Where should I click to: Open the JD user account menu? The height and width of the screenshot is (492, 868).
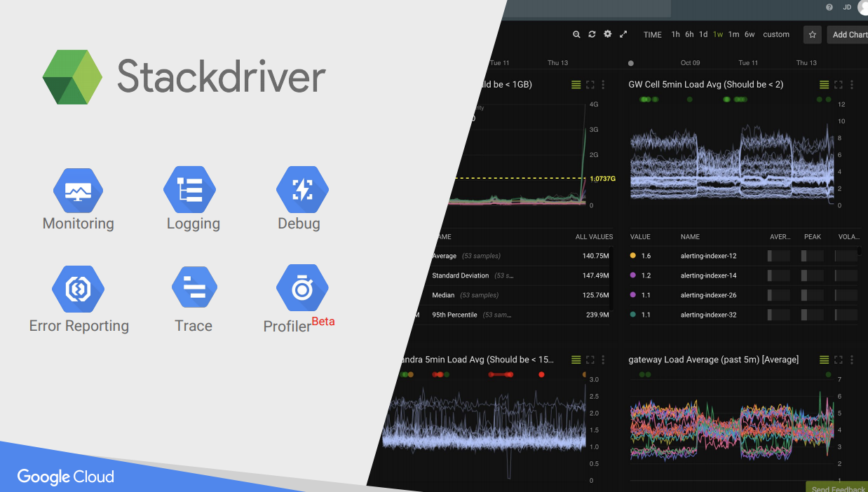pyautogui.click(x=847, y=7)
